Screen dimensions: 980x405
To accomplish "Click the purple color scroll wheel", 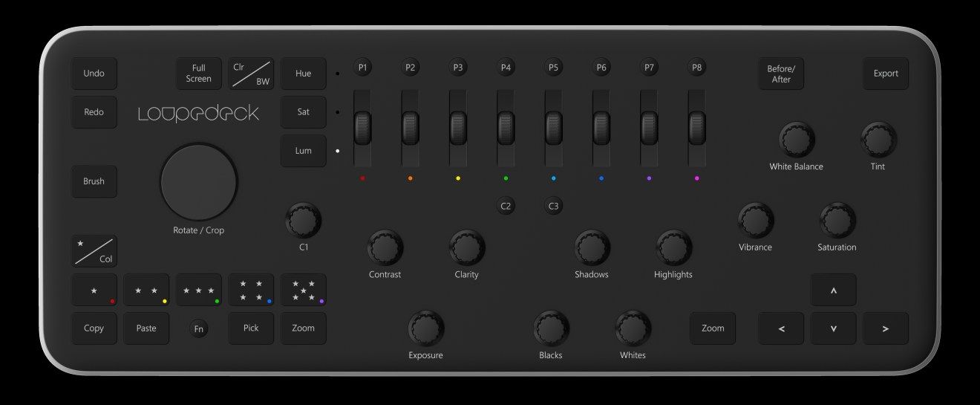I will click(649, 128).
